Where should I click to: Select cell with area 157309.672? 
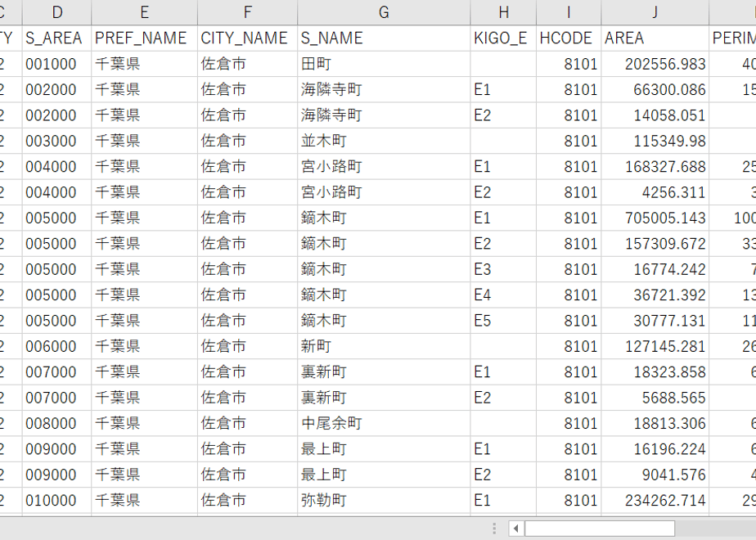[x=655, y=244]
